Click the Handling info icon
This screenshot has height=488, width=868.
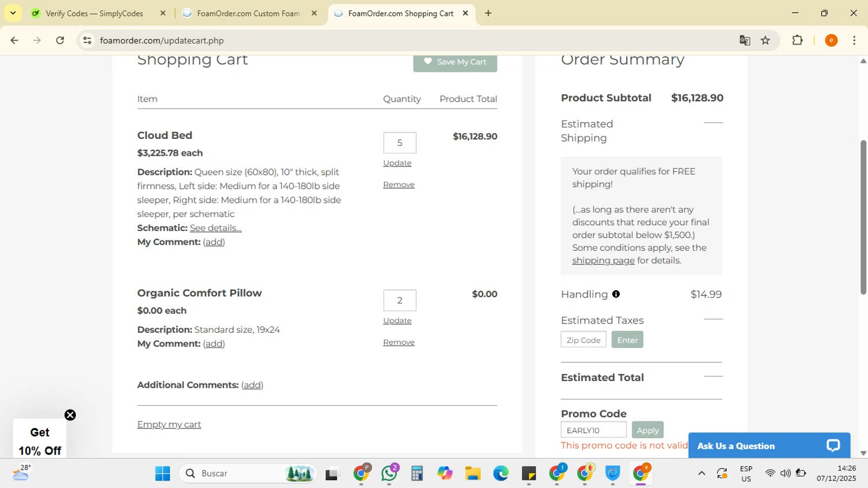(x=616, y=294)
